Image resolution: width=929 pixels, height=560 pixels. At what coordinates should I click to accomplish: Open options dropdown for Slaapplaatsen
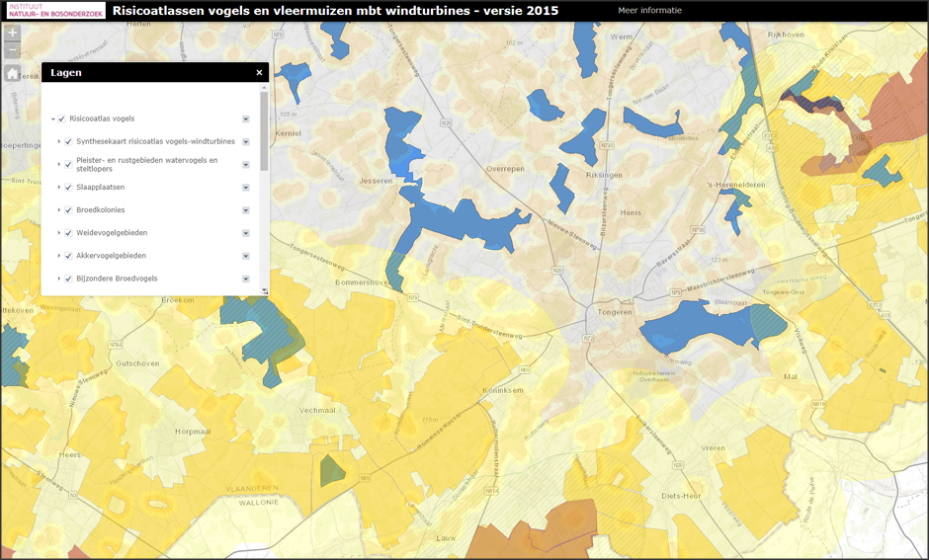[246, 188]
